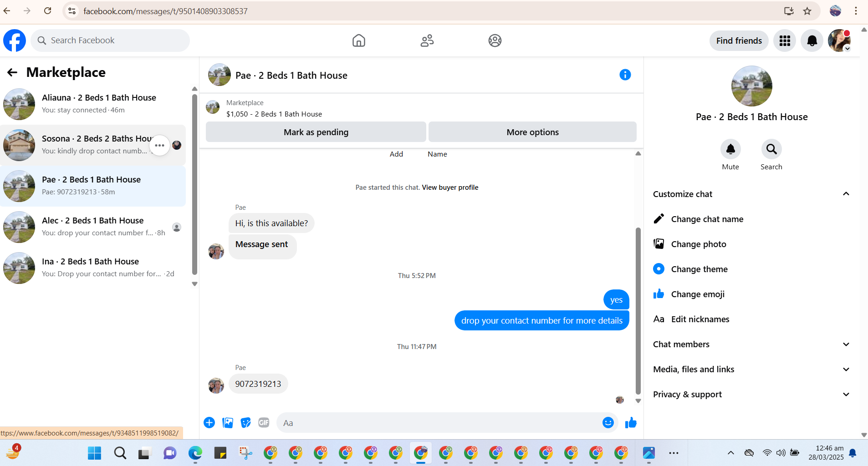Screen dimensions: 868x466
Task: Send a thumbs-up like
Action: [x=631, y=423]
